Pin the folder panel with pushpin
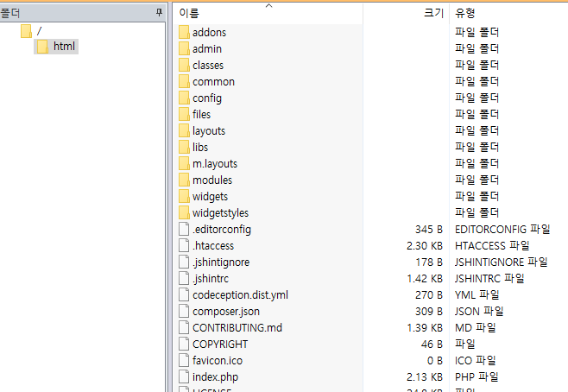The width and height of the screenshot is (568, 392). [x=158, y=12]
